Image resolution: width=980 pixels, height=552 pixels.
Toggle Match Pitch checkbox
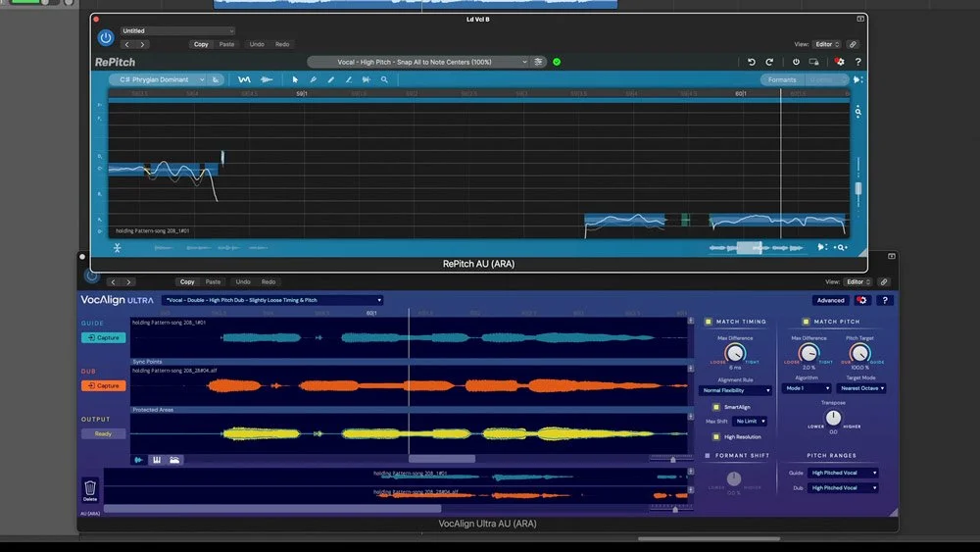coord(806,322)
